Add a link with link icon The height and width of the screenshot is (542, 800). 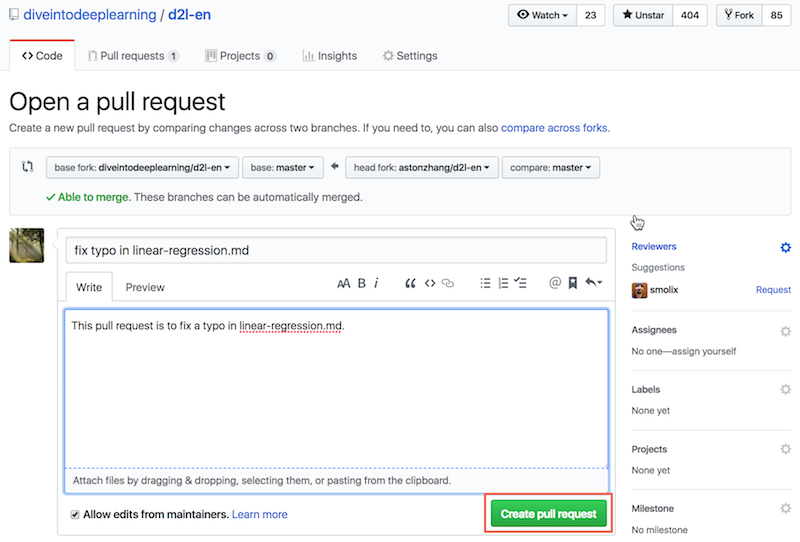[x=447, y=283]
